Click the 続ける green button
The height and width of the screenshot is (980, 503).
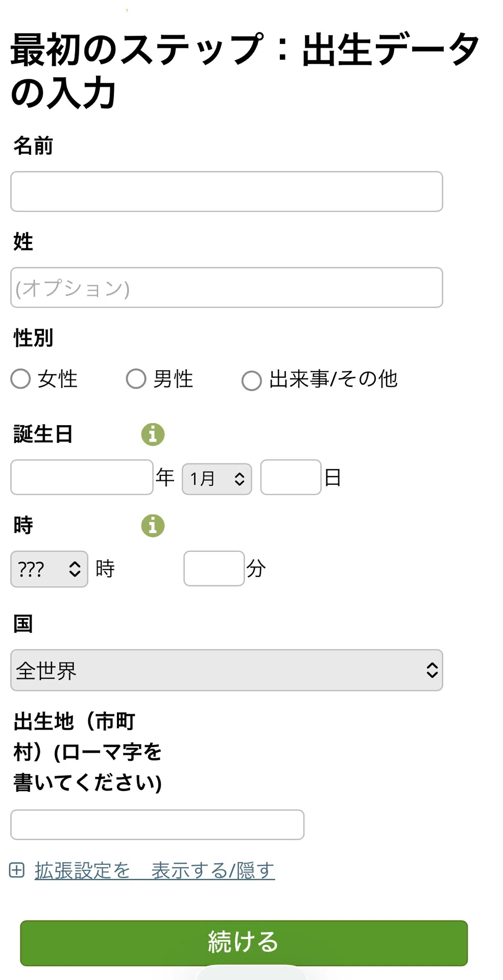244,943
